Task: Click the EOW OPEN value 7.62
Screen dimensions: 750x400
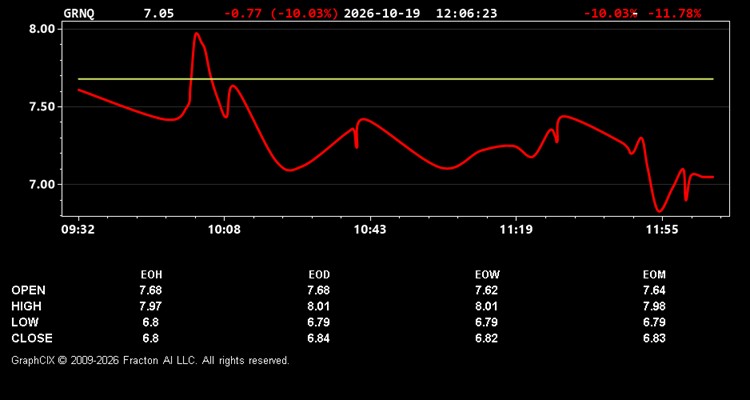Action: pyautogui.click(x=487, y=290)
